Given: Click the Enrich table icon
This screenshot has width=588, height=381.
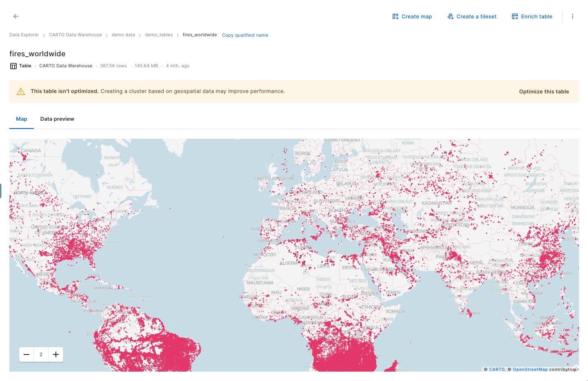Looking at the screenshot, I should [515, 16].
